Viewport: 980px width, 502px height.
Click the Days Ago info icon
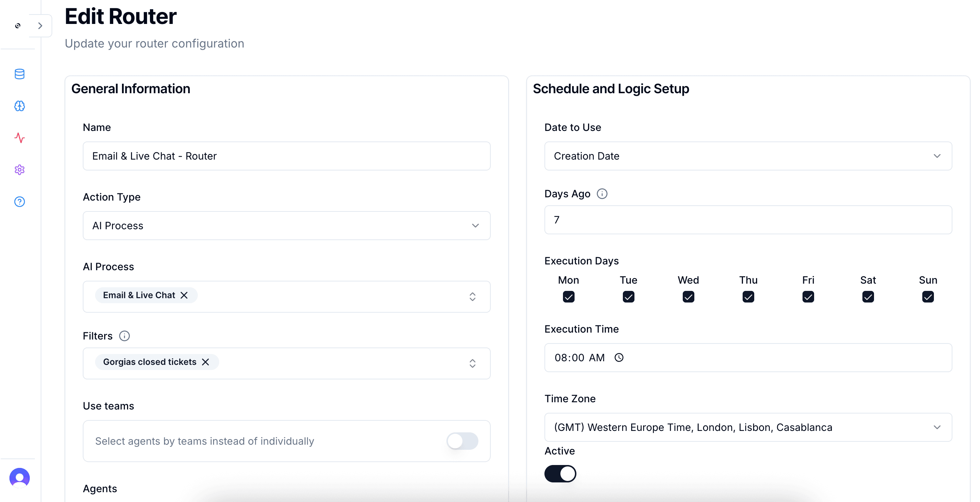click(602, 194)
